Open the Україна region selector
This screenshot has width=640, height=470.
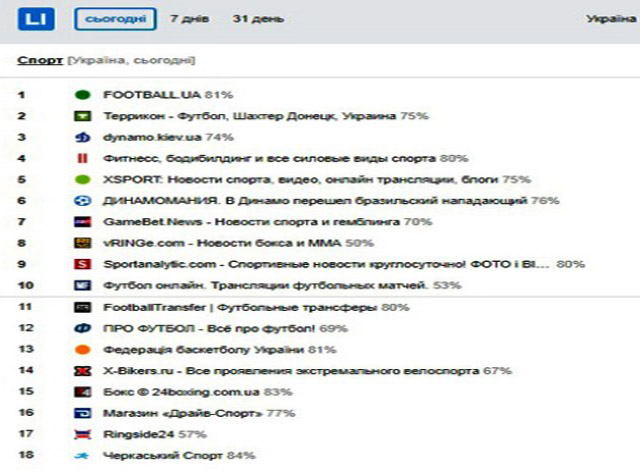click(x=611, y=19)
